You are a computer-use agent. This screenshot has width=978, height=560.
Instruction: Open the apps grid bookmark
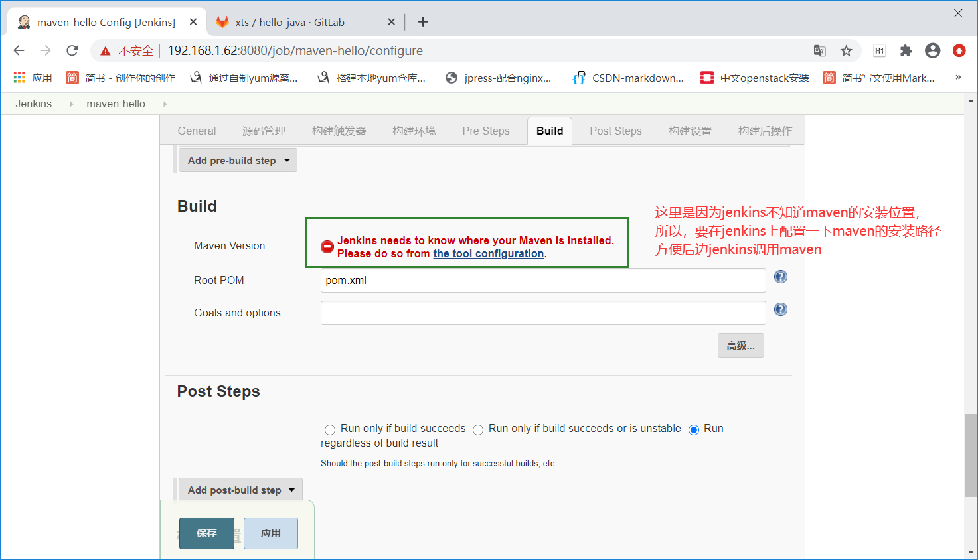point(33,78)
